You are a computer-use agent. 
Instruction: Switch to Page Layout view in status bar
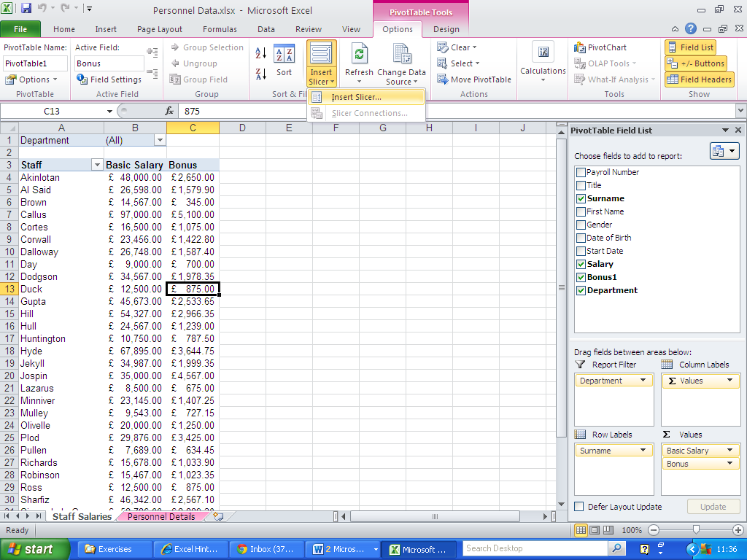[594, 530]
